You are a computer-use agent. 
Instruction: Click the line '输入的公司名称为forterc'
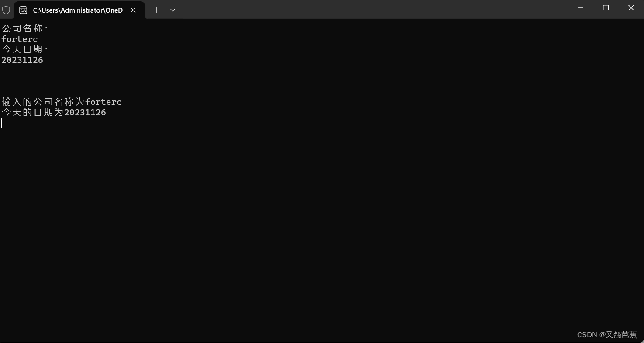coord(62,102)
